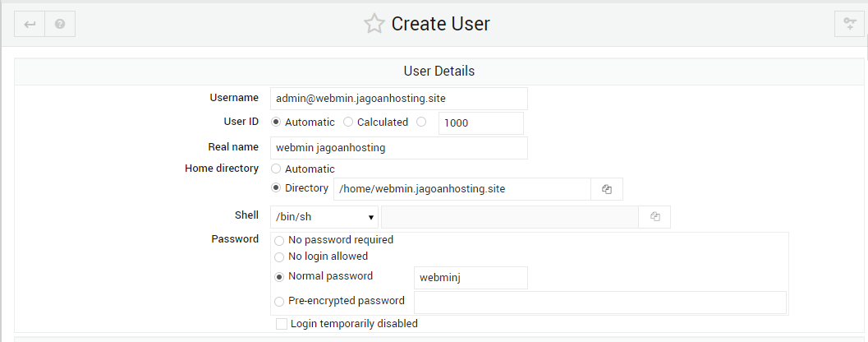Open shell path file chooser icon

click(x=654, y=217)
